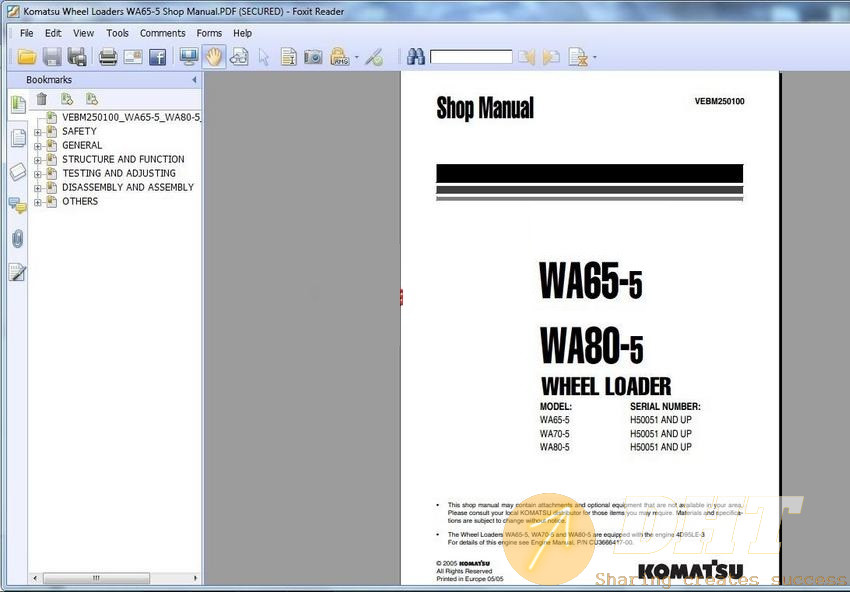850x592 pixels.
Task: Click the RMS padlock protection icon
Action: click(x=339, y=56)
